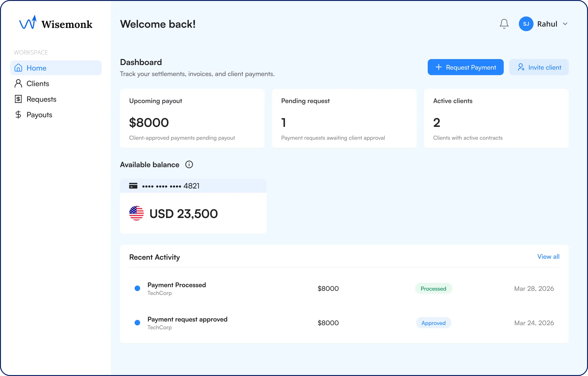Select the Payment Processed activity row
This screenshot has width=588, height=376.
pos(177,288)
